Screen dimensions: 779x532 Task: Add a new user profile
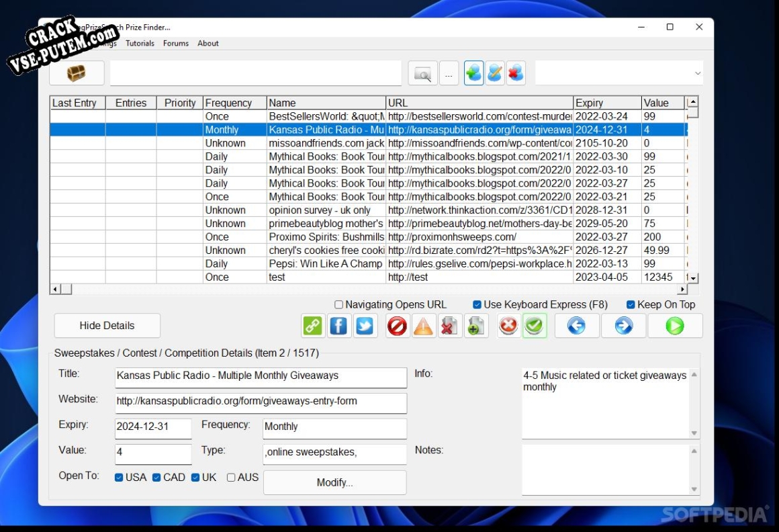(x=473, y=73)
